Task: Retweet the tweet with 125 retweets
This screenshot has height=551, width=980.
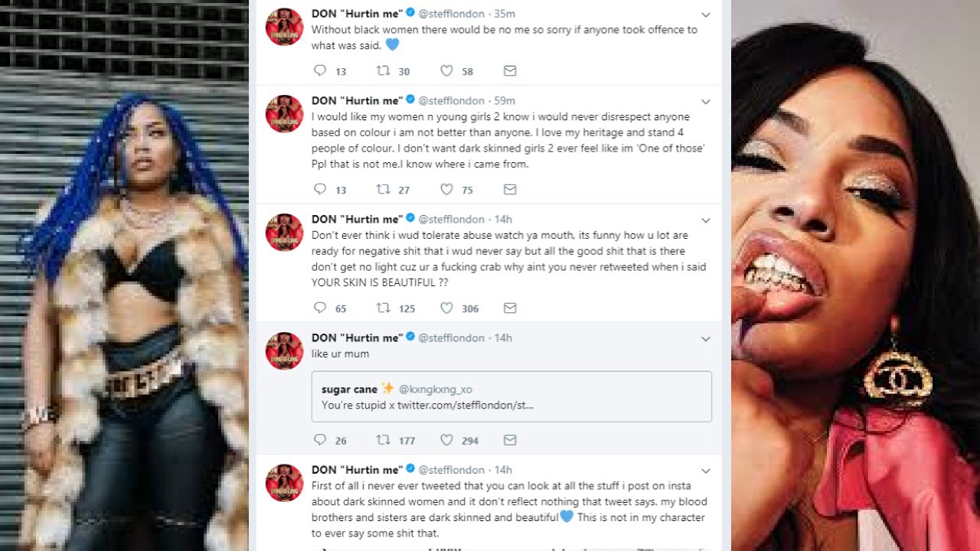Action: click(x=384, y=308)
